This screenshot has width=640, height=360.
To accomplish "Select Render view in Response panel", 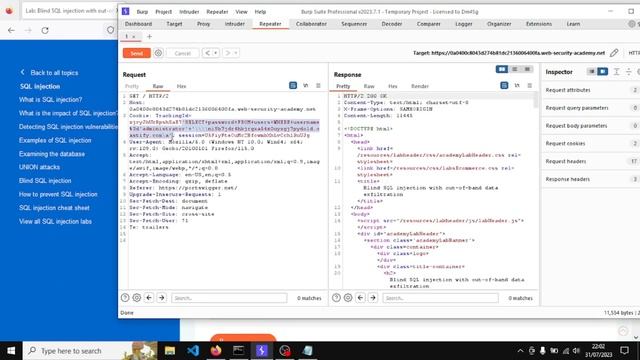I will tap(420, 86).
